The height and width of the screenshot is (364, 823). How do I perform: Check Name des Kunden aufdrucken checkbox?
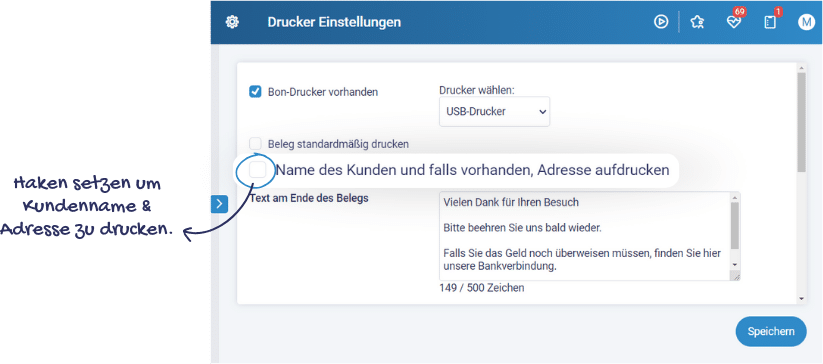point(258,170)
